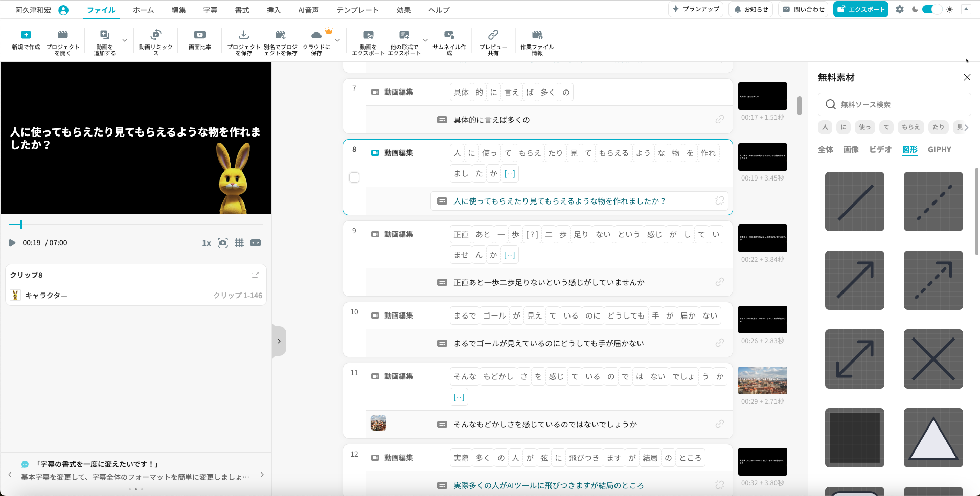Click link icon on clip 11 subtitle
The image size is (980, 496).
(720, 424)
